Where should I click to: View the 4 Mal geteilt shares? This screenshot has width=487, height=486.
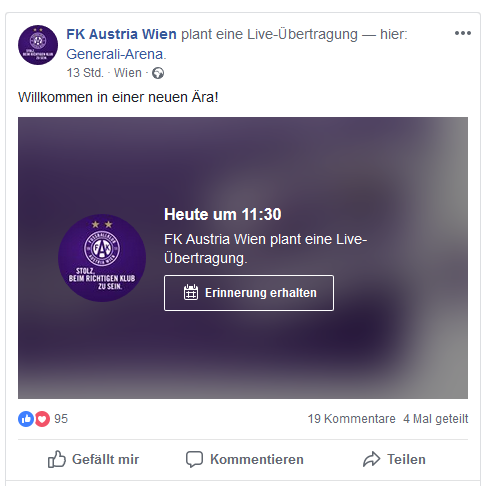pyautogui.click(x=435, y=419)
